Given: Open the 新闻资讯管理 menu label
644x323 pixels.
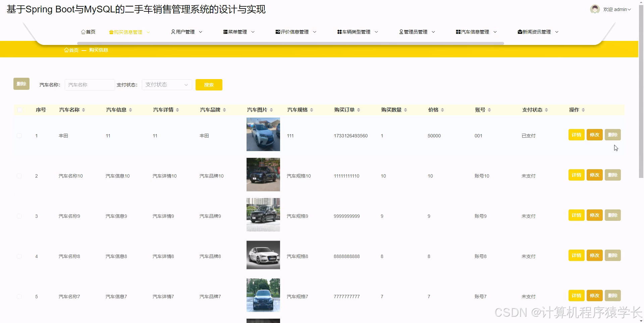Looking at the screenshot, I should [x=537, y=32].
